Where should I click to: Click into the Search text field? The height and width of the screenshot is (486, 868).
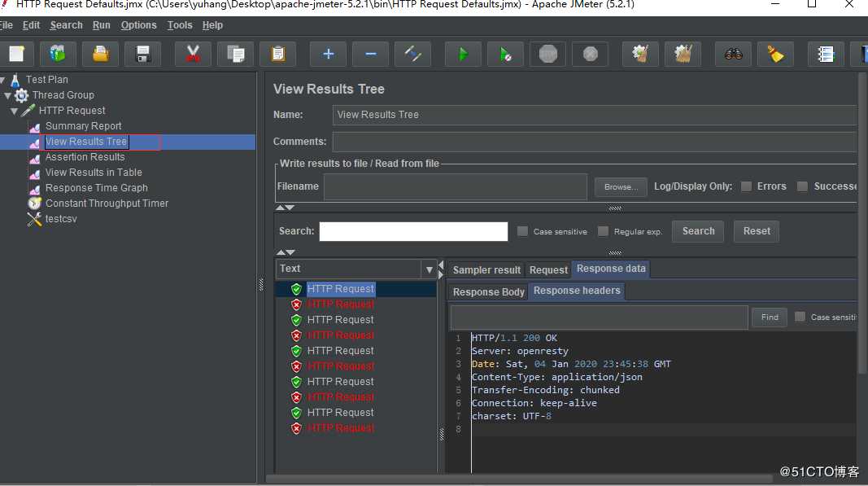pyautogui.click(x=413, y=232)
